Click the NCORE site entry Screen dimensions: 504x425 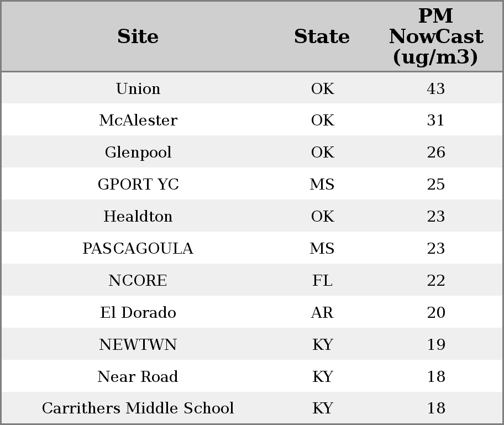(x=138, y=280)
